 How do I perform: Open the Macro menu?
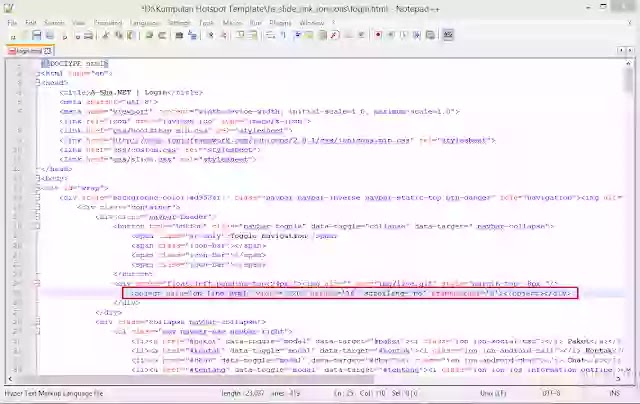(232, 23)
